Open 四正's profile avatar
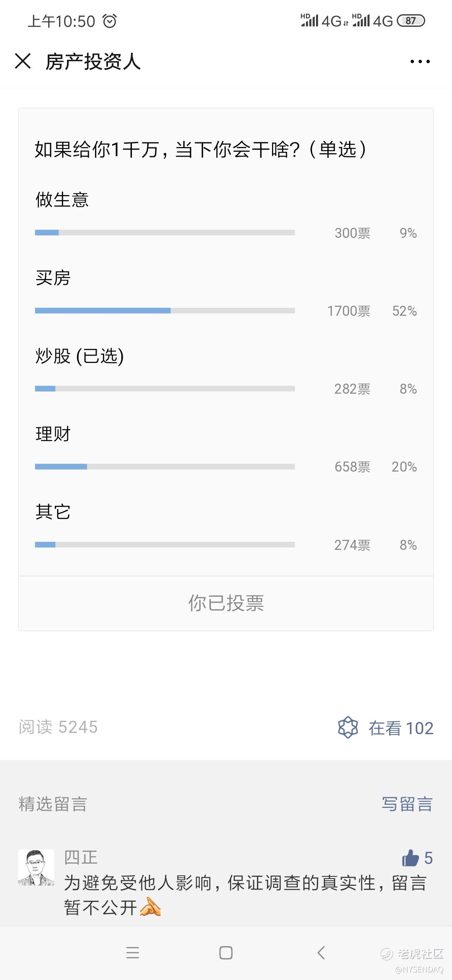The image size is (452, 980). point(36,867)
